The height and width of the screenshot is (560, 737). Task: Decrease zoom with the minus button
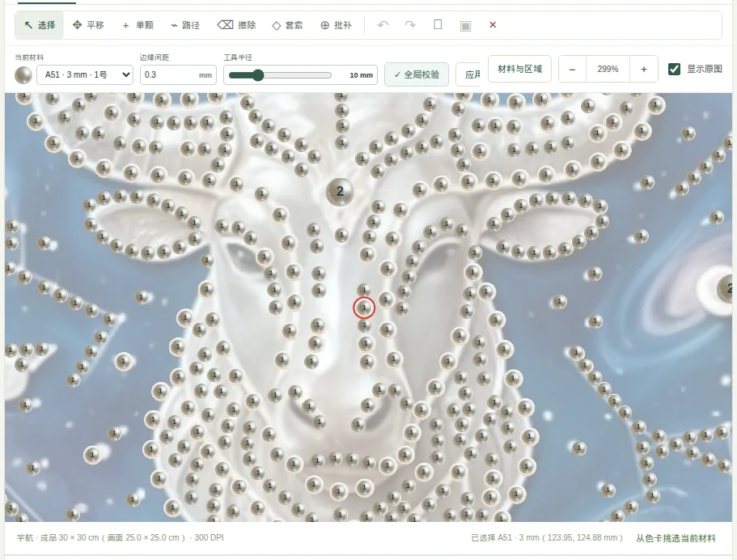coord(572,69)
